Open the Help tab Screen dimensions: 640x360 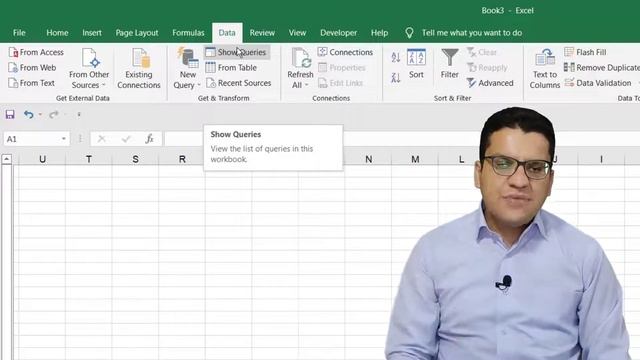coord(379,33)
